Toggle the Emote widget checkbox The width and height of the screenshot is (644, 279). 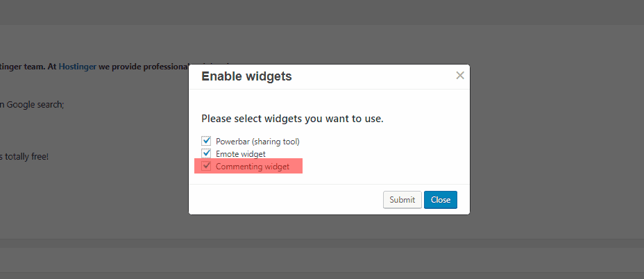point(206,153)
